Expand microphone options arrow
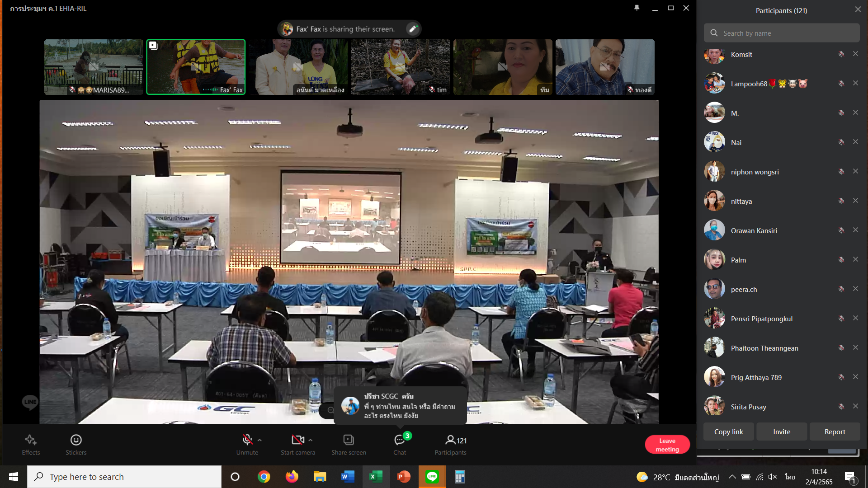The image size is (868, 488). (x=259, y=440)
